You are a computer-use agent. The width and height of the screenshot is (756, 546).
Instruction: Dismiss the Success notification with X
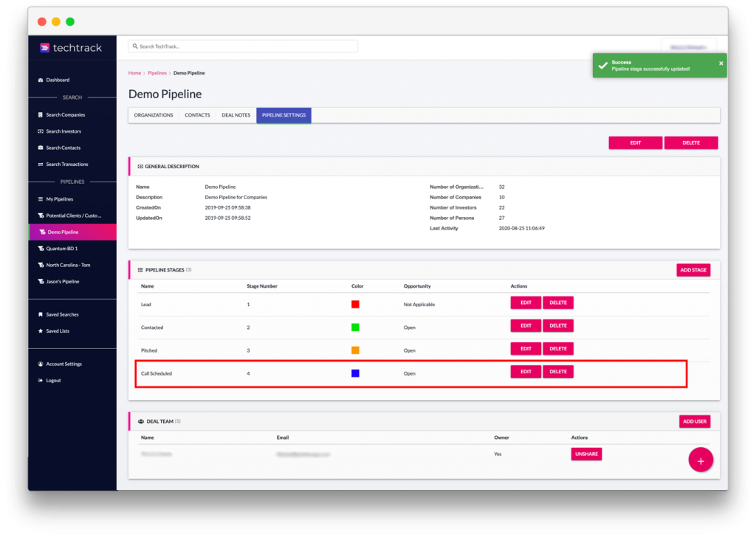[721, 63]
